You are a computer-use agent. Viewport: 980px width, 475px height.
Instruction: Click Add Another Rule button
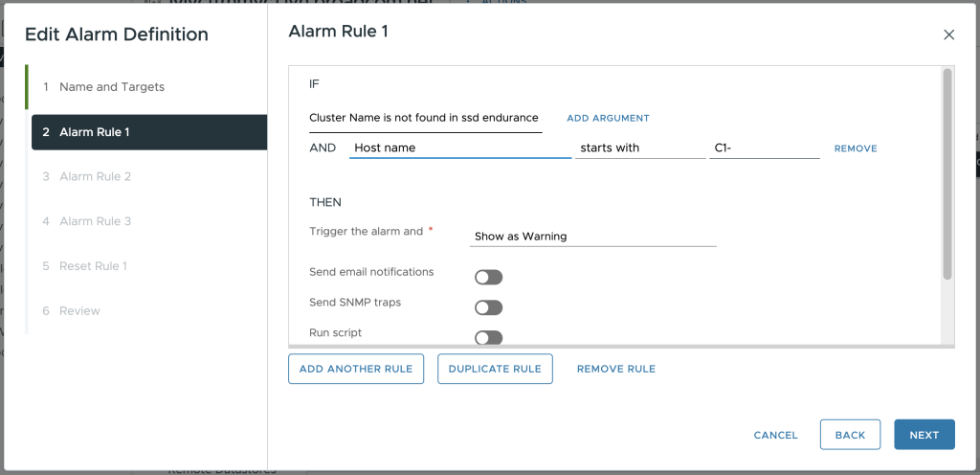pos(356,369)
